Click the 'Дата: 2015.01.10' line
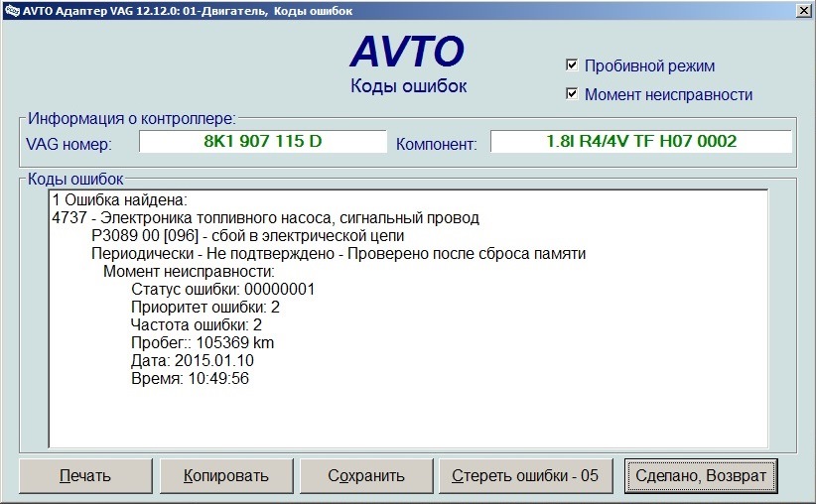816x504 pixels. pos(193,360)
